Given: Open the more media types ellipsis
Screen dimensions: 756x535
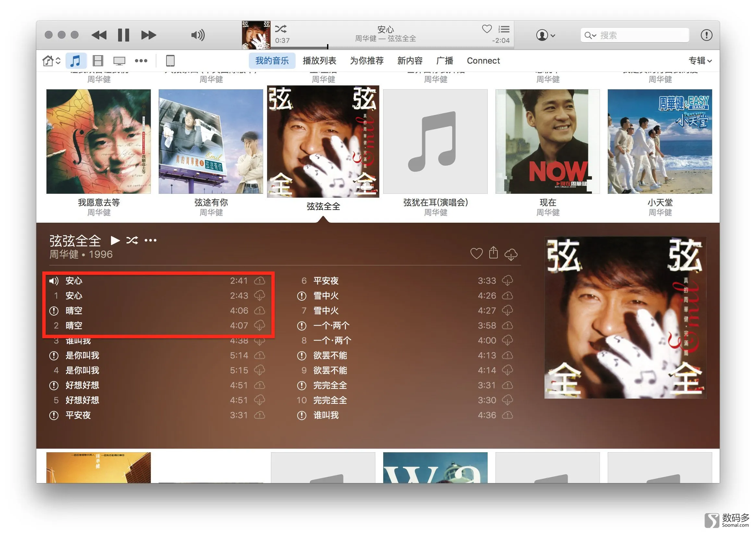Looking at the screenshot, I should [x=141, y=61].
